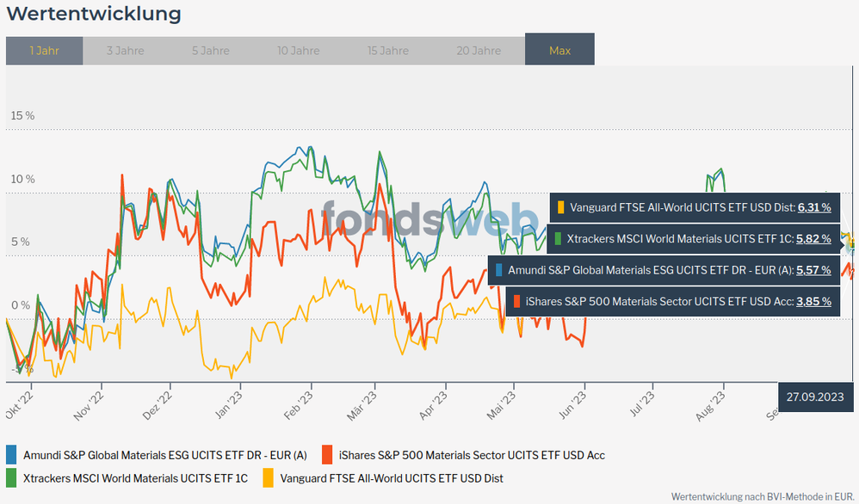Click Amundi 5,57 % tooltip value
859x504 pixels.
coord(814,270)
